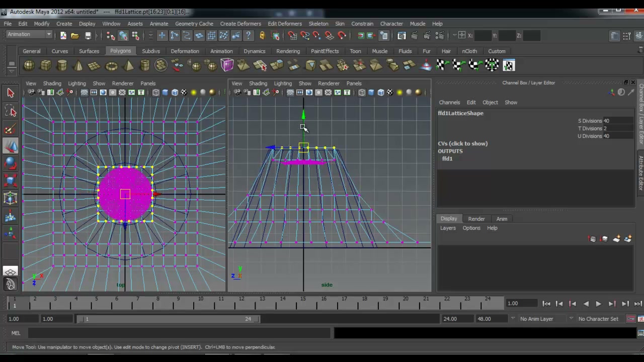Click the lock selection padlock icon
The image size is (644, 362).
262,35
